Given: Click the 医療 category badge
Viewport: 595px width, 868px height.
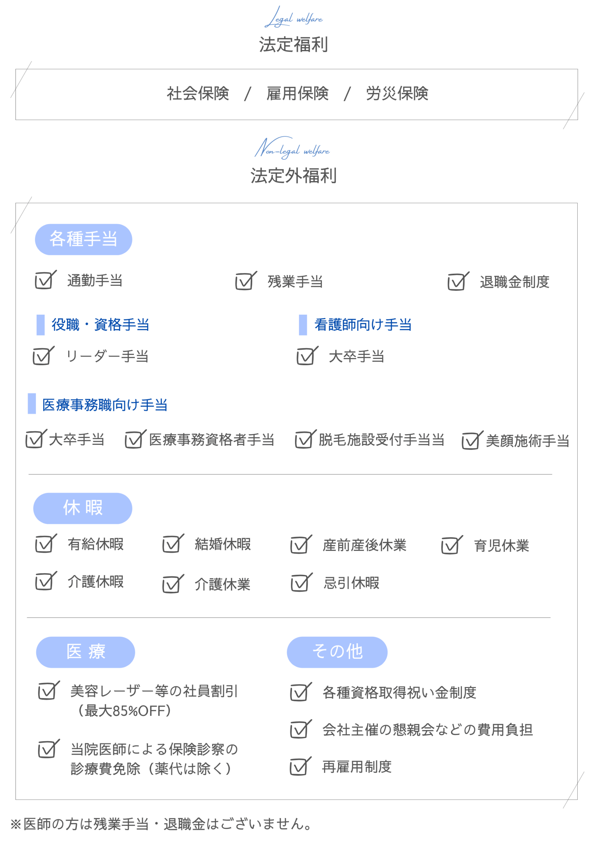Looking at the screenshot, I should 85,652.
